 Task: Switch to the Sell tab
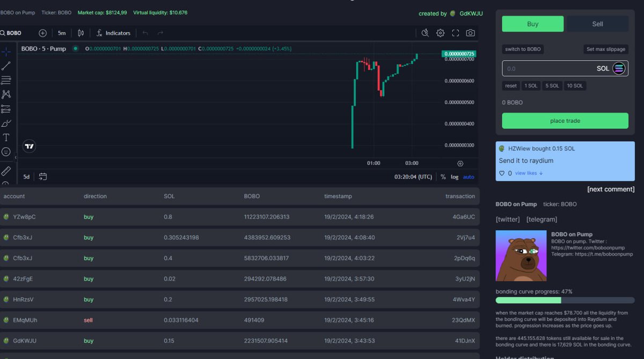coord(597,24)
